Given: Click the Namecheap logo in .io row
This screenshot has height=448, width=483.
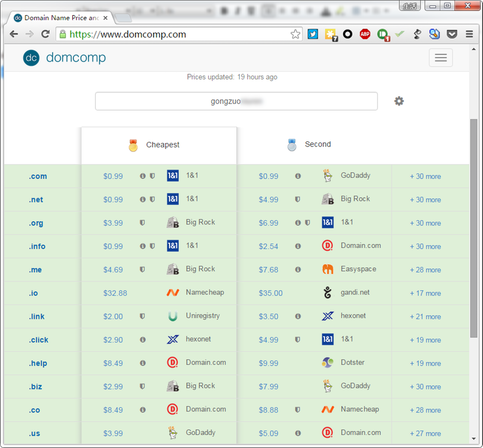Looking at the screenshot, I should tap(173, 292).
